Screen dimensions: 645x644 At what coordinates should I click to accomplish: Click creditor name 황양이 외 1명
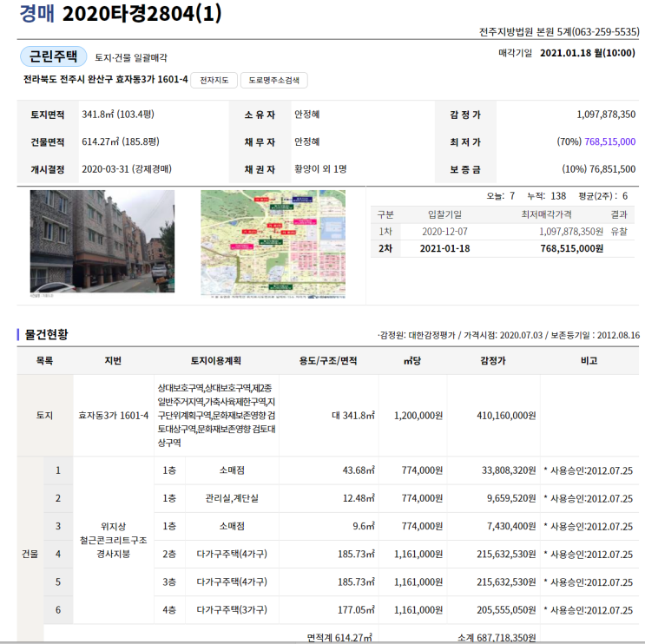click(320, 169)
